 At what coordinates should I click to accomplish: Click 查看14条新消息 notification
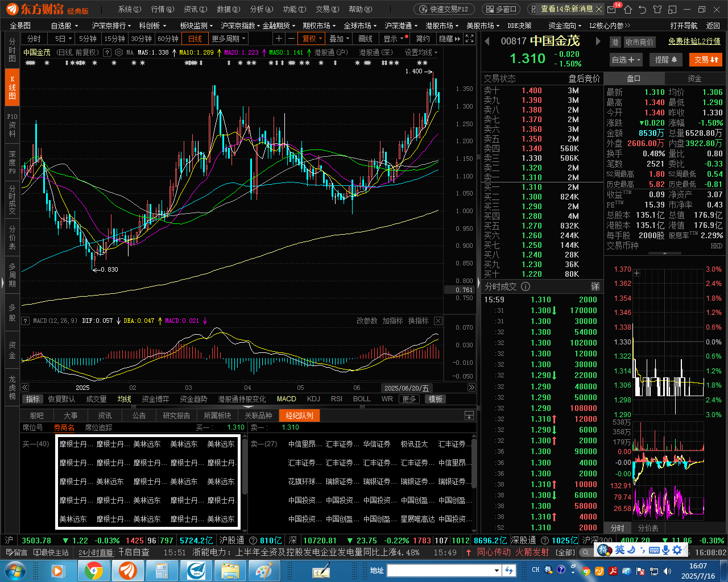(x=566, y=9)
